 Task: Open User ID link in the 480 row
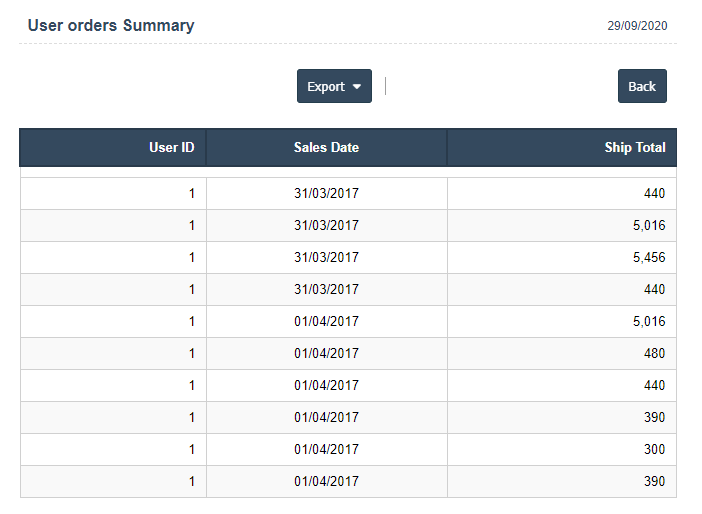191,354
